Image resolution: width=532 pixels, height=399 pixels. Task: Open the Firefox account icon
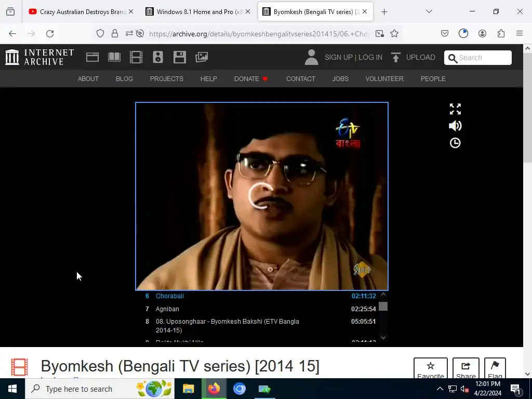[x=482, y=34]
